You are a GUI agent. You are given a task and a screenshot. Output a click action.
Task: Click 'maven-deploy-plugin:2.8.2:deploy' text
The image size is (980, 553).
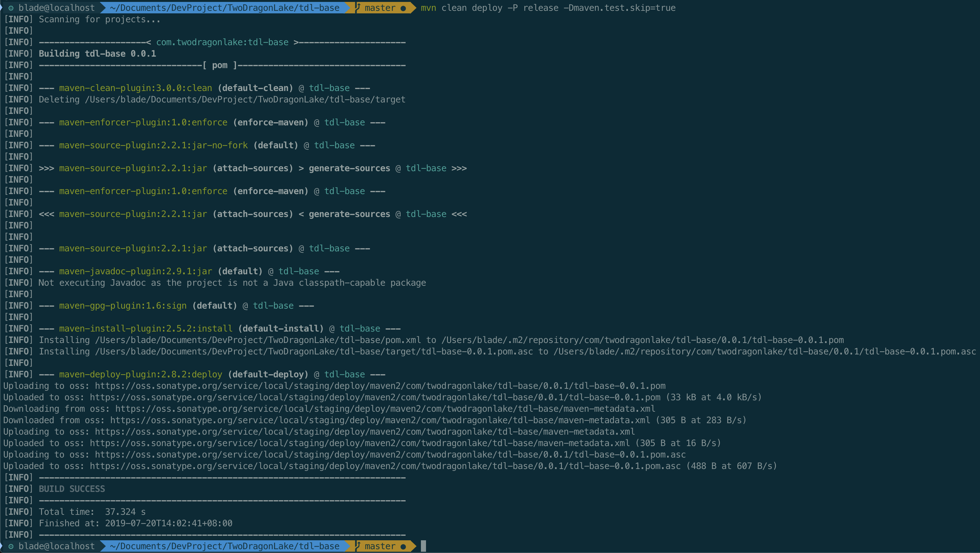[x=141, y=374]
